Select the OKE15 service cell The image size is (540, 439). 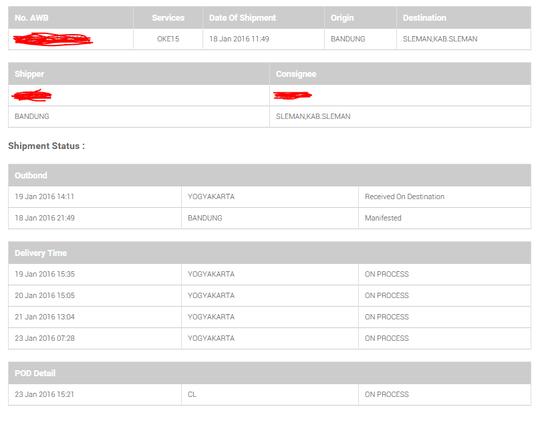tap(168, 39)
